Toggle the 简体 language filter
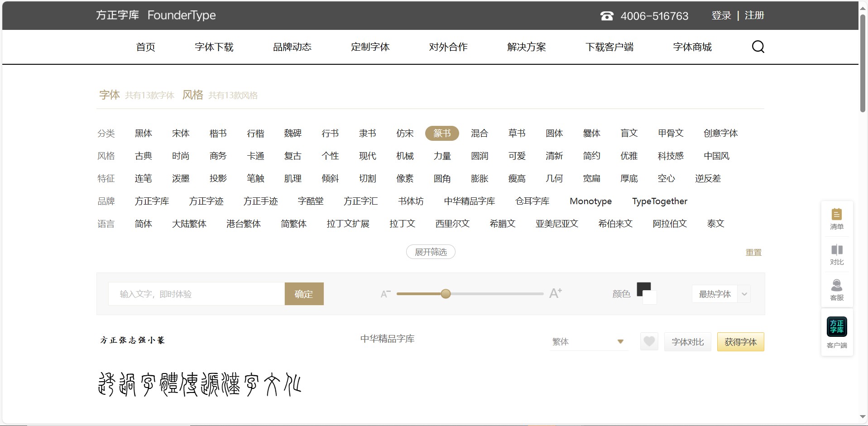The image size is (868, 426). [143, 224]
